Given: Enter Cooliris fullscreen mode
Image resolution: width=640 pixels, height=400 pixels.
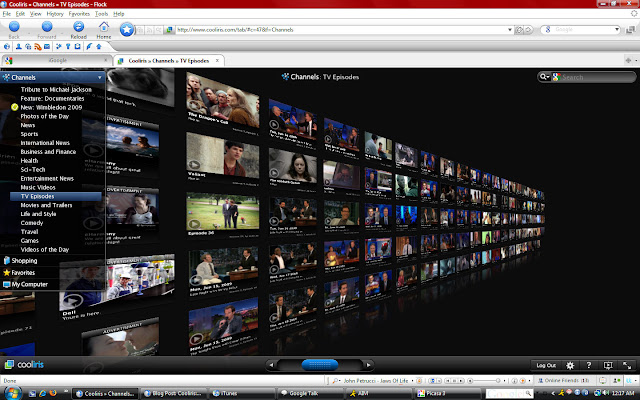Looking at the screenshot, I should pyautogui.click(x=627, y=365).
